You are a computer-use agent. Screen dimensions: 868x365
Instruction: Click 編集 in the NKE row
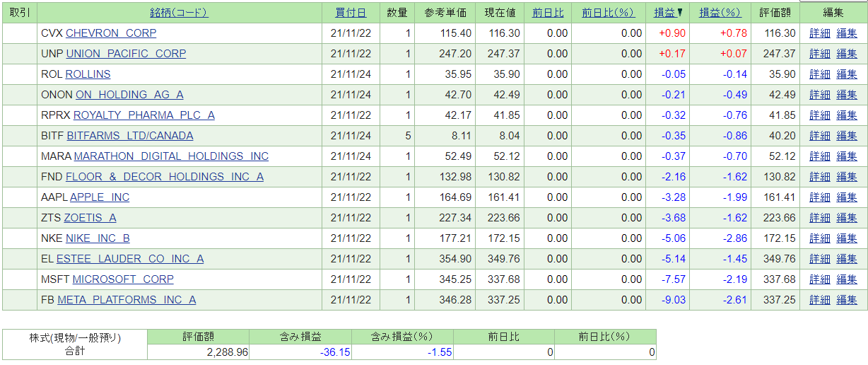point(847,238)
